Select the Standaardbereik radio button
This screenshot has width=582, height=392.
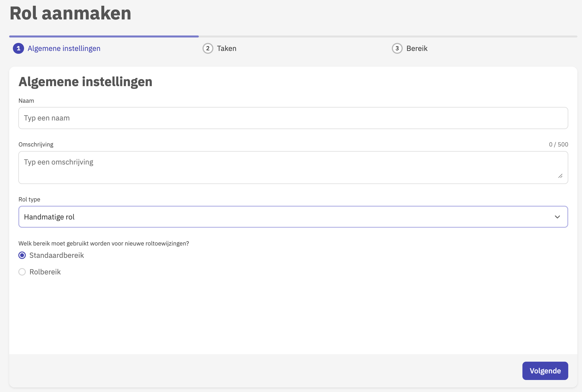22,255
